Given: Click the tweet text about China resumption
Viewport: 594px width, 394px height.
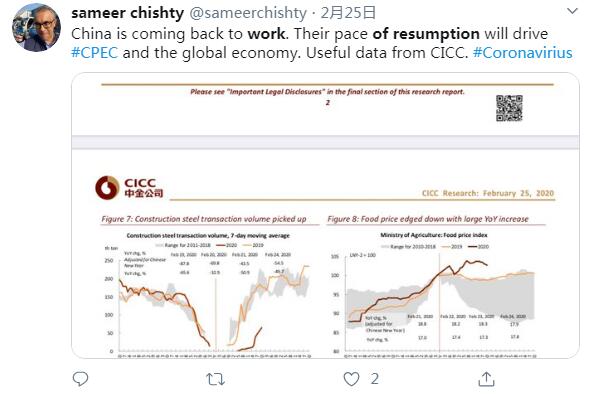Looking at the screenshot, I should coord(322,43).
